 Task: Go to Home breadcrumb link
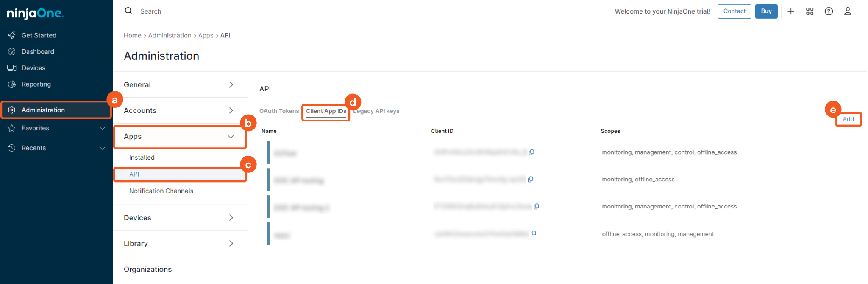point(133,35)
